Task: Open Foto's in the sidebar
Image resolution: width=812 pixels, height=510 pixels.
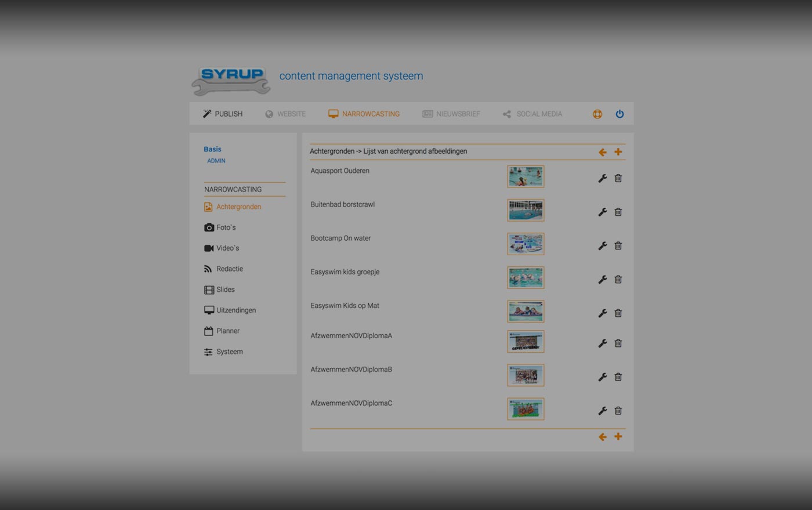Action: (x=226, y=227)
